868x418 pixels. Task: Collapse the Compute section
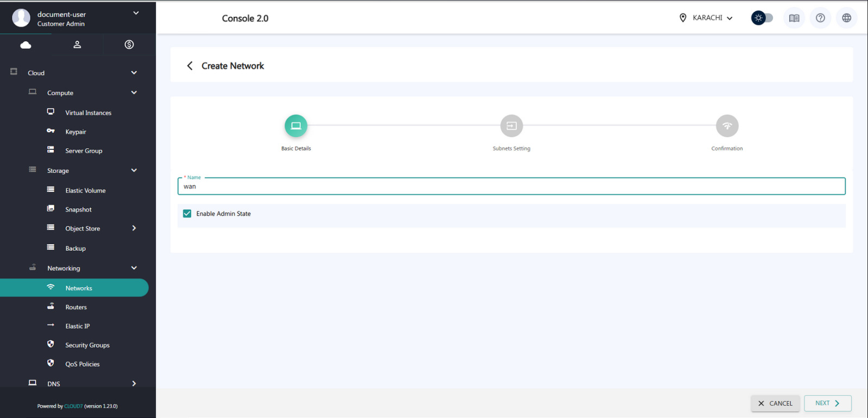134,93
